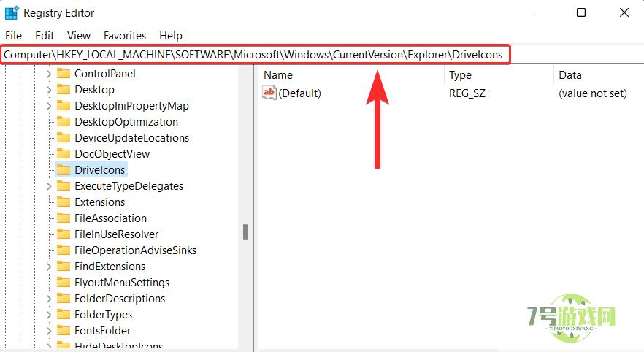Select the DesktopOptimization key label

(x=126, y=121)
